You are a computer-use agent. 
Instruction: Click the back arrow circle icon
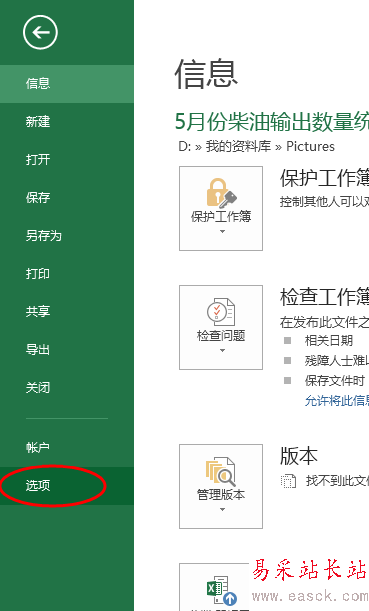(x=40, y=32)
